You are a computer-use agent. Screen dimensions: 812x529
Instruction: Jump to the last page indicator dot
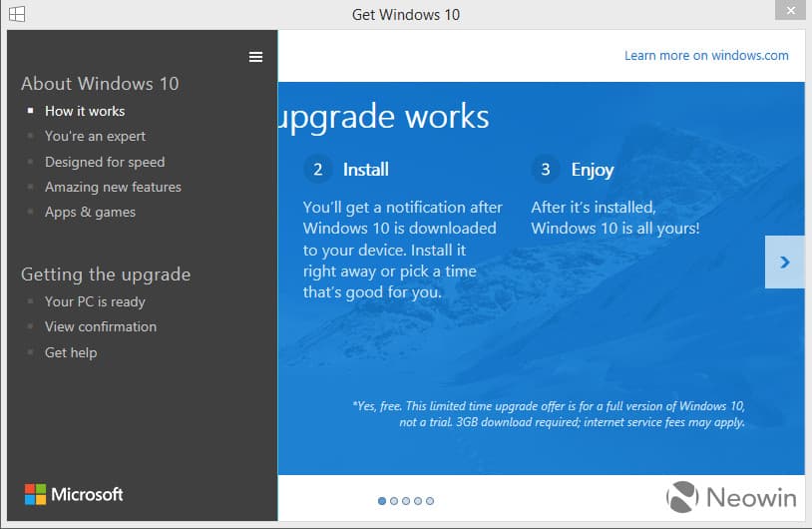pos(430,501)
